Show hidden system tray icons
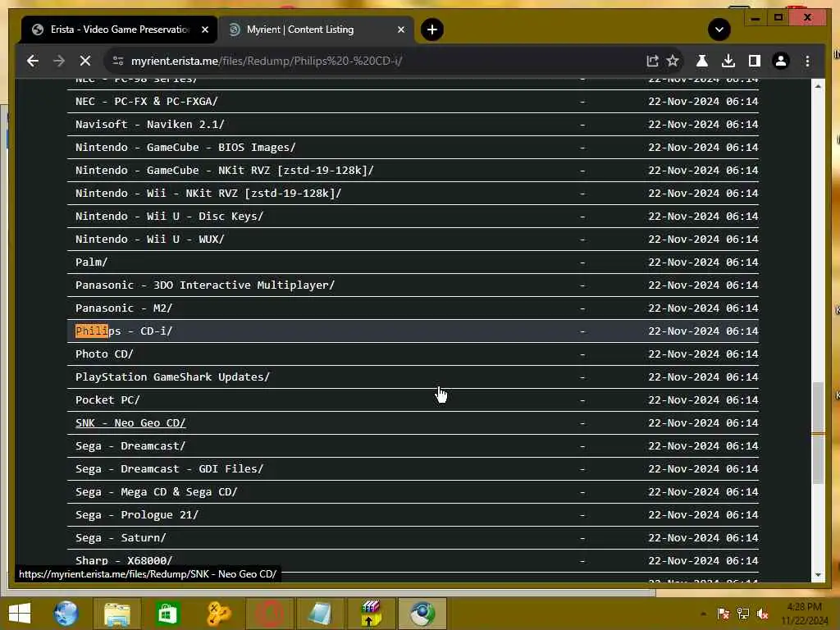 point(703,614)
